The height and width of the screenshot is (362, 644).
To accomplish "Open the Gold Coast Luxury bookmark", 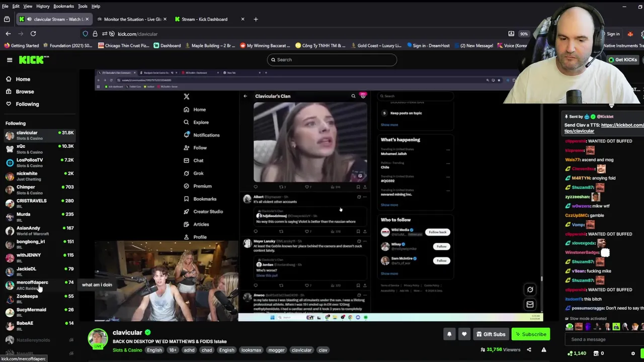I will coord(376,46).
